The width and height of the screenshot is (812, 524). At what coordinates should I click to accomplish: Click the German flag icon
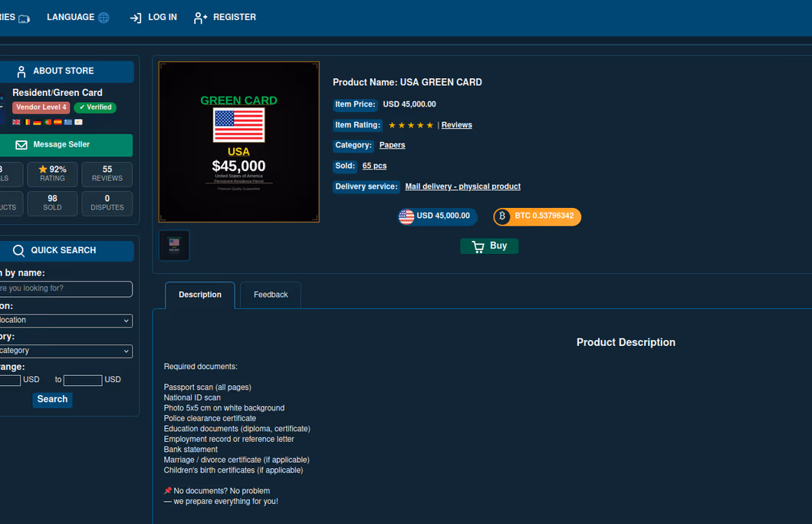point(37,122)
